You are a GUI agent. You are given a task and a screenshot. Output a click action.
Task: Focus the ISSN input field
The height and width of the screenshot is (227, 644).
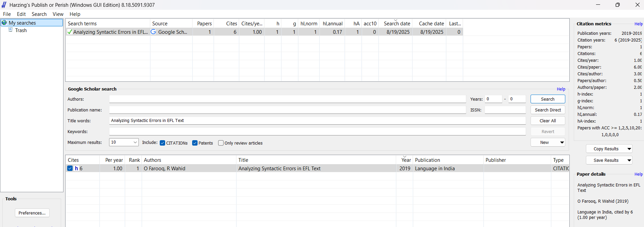pyautogui.click(x=505, y=110)
